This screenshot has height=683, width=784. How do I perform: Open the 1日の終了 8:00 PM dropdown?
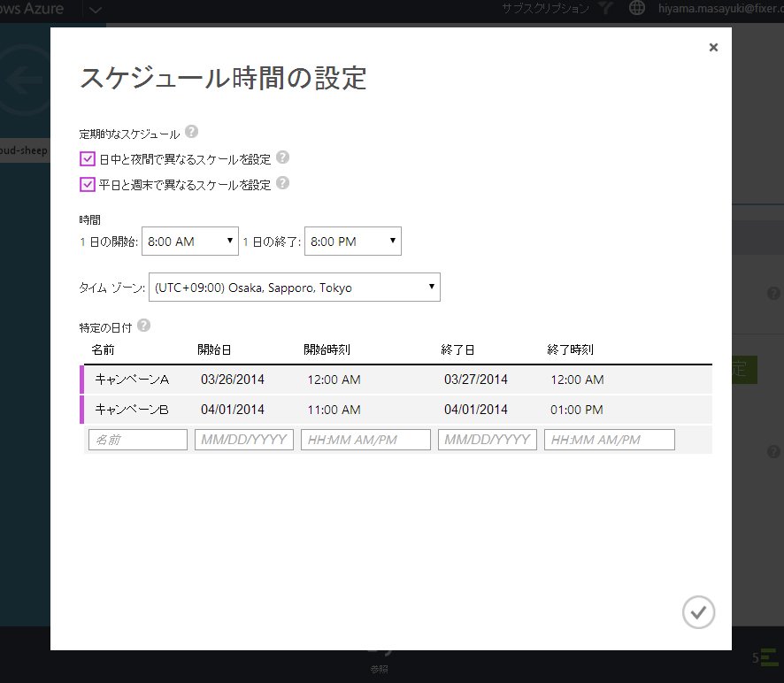[353, 242]
